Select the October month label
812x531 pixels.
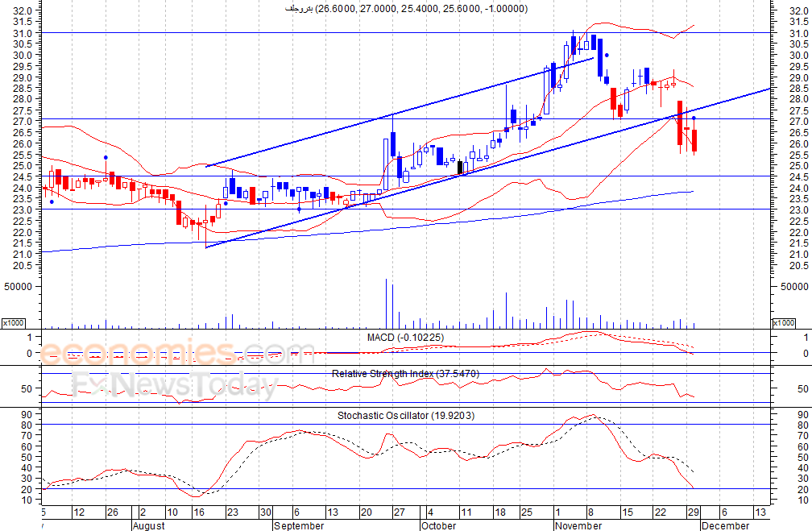[x=438, y=526]
